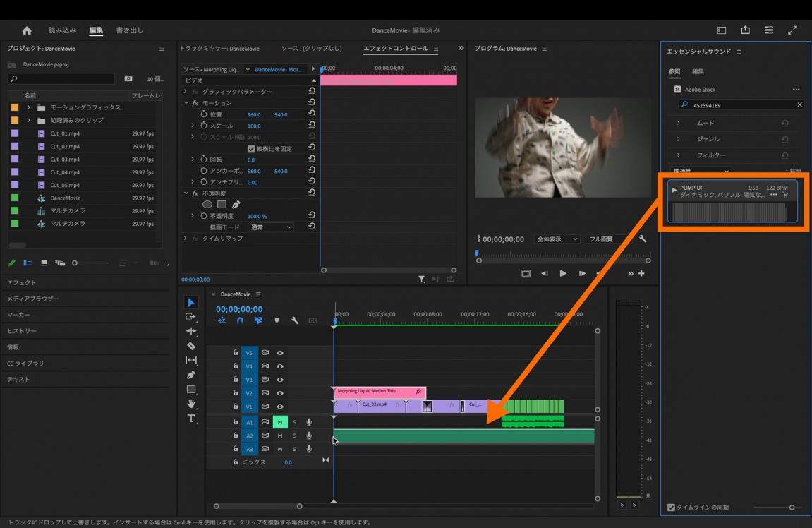Image resolution: width=812 pixels, height=528 pixels.
Task: Expand the ジャンル filter section
Action: pos(679,139)
